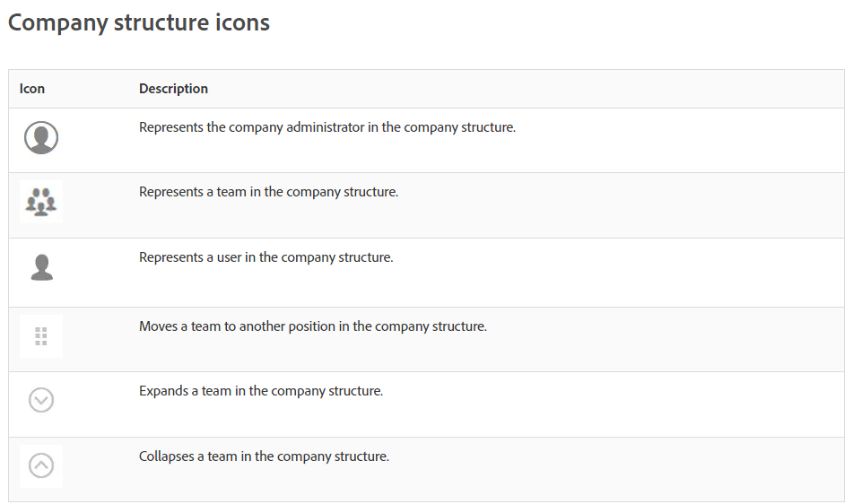Click 'Represents a user in the company structure' text
This screenshot has height=504, width=853.
(266, 257)
